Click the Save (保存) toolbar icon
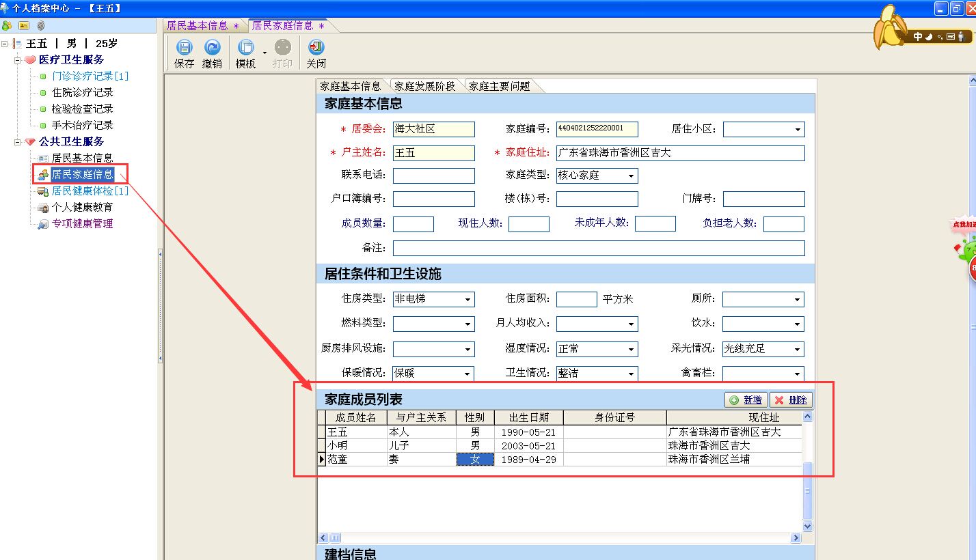Image resolution: width=976 pixels, height=560 pixels. (185, 47)
